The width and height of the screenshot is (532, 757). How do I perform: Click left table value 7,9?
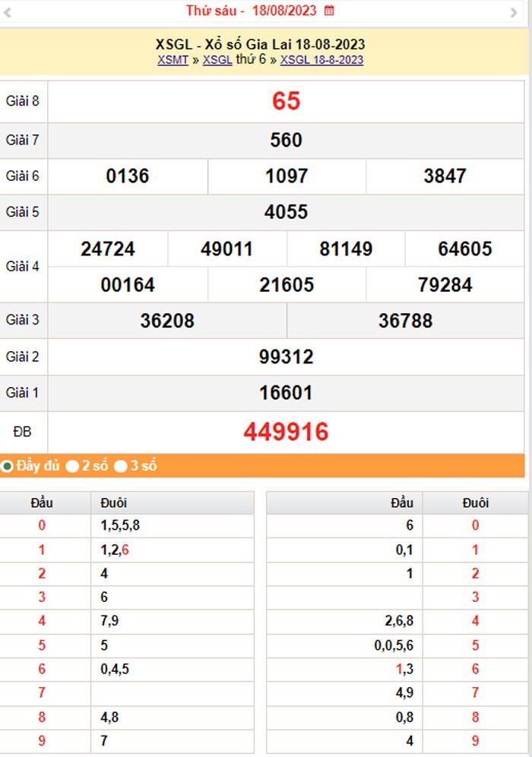[109, 621]
